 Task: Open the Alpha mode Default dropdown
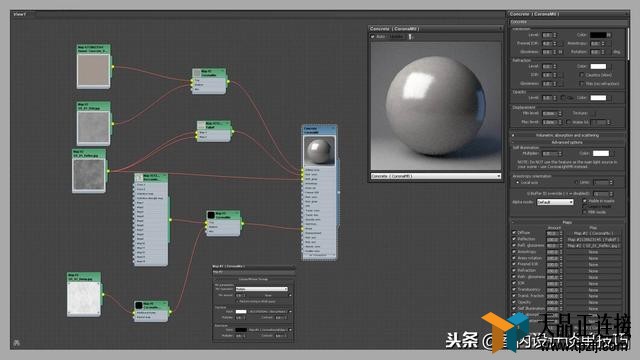[555, 202]
